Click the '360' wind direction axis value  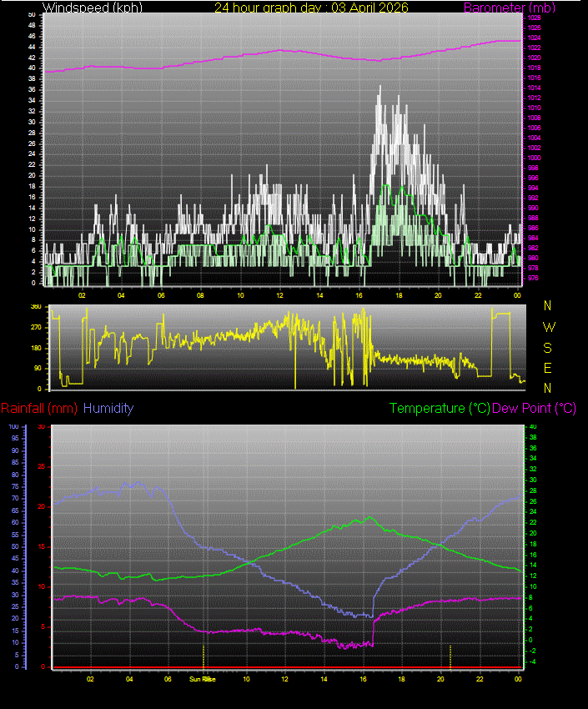point(36,306)
